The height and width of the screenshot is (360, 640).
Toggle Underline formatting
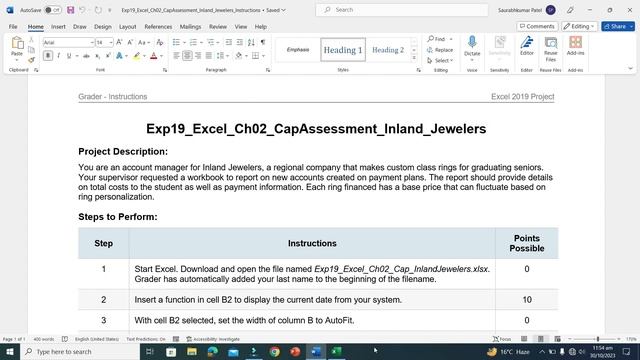69,56
